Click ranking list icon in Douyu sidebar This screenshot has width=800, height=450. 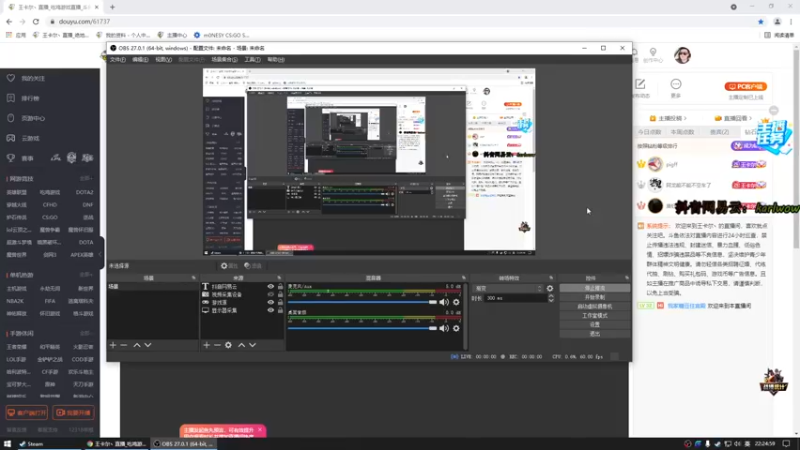[11, 98]
